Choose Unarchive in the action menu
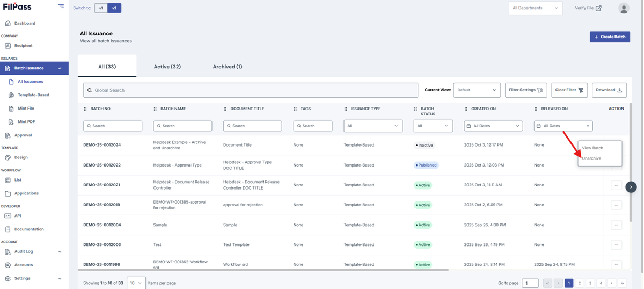This screenshot has height=289, width=644. coord(591,158)
